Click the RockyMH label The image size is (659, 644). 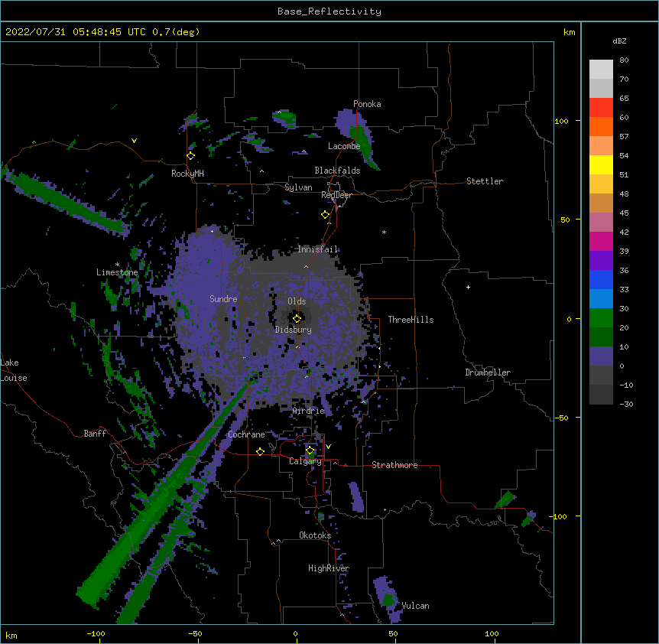point(187,174)
